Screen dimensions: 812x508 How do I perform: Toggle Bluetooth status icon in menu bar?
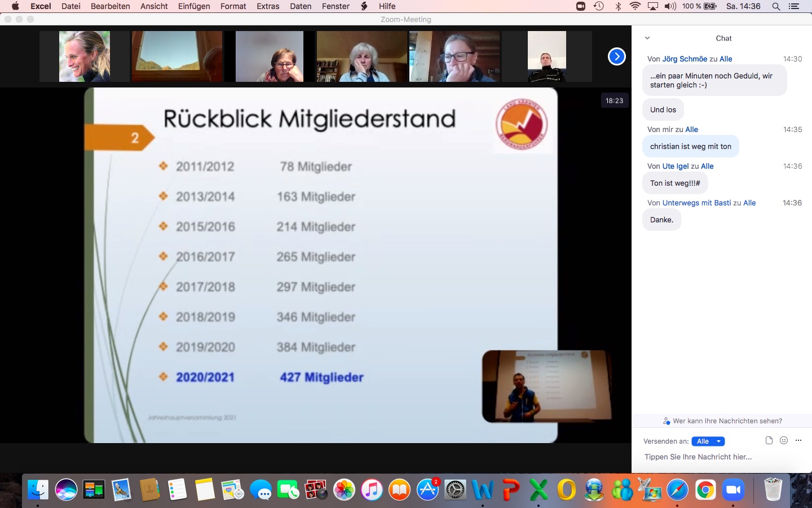click(x=618, y=6)
